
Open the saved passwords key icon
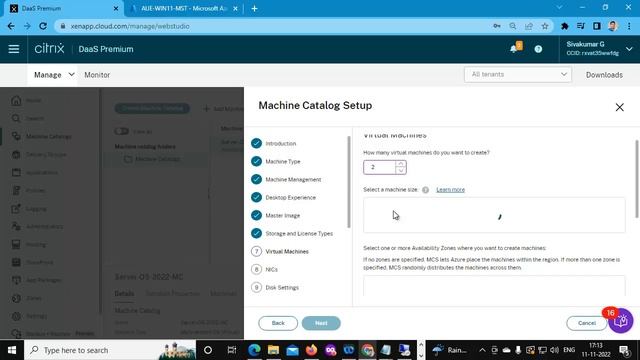click(x=497, y=26)
